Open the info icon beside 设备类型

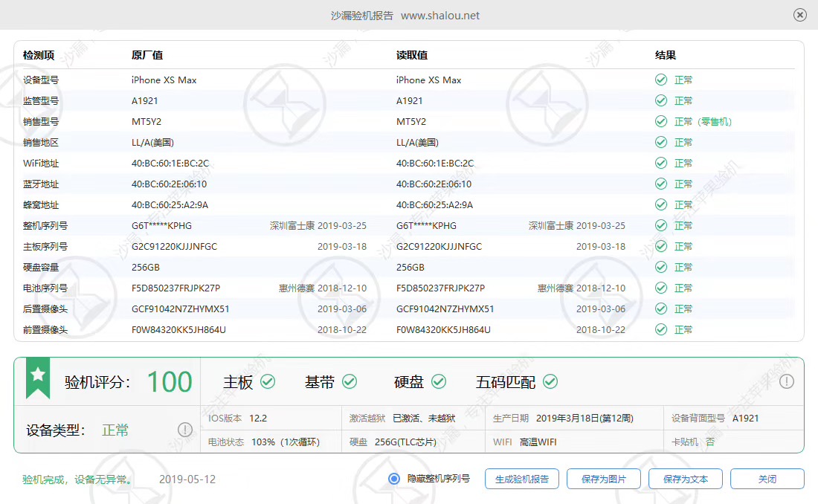184,430
